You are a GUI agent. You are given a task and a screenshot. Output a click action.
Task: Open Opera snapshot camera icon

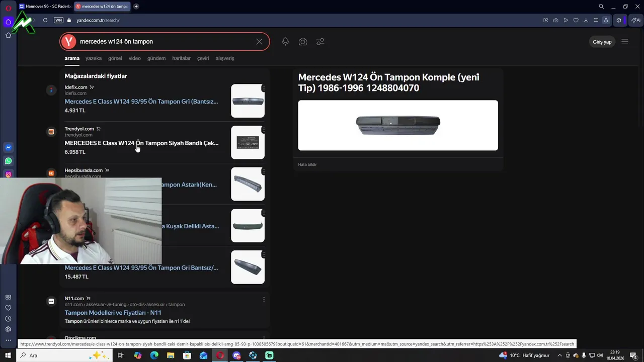point(555,20)
